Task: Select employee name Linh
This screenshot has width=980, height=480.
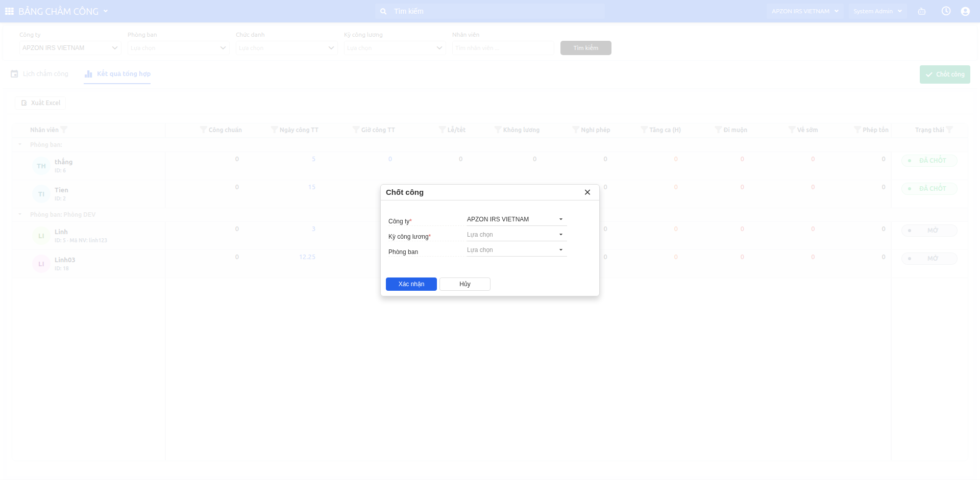Action: click(61, 232)
